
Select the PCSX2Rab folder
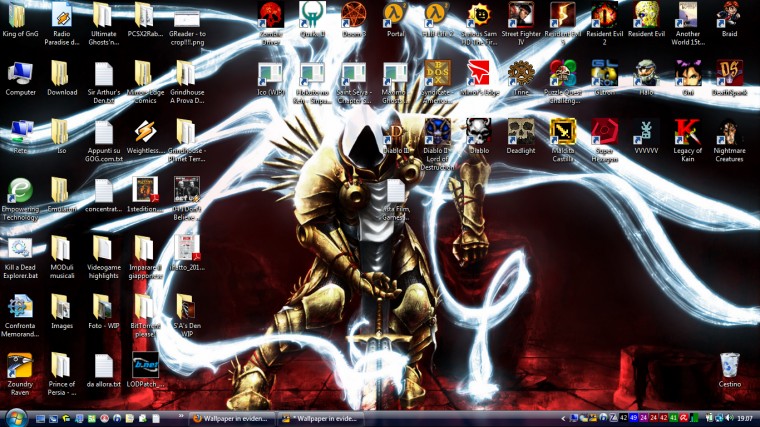point(145,15)
